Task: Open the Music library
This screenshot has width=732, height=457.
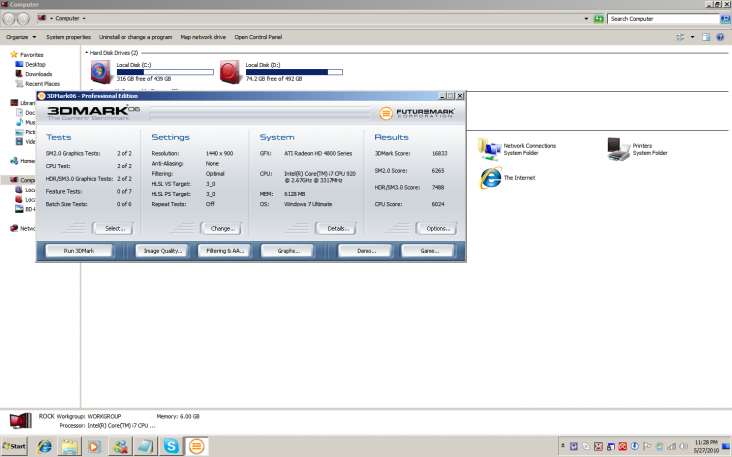Action: click(26, 122)
